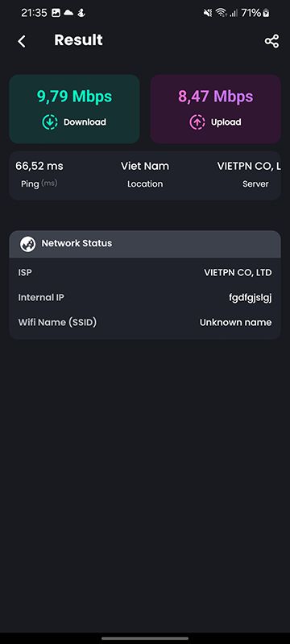This screenshot has height=644, width=290.
Task: Select the 9,79 Mbps download card
Action: click(74, 109)
